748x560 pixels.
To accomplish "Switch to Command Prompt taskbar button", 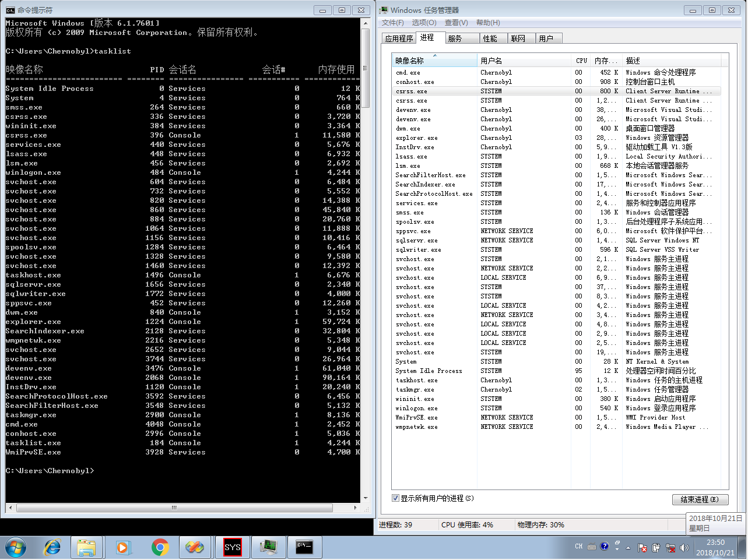I will [304, 548].
